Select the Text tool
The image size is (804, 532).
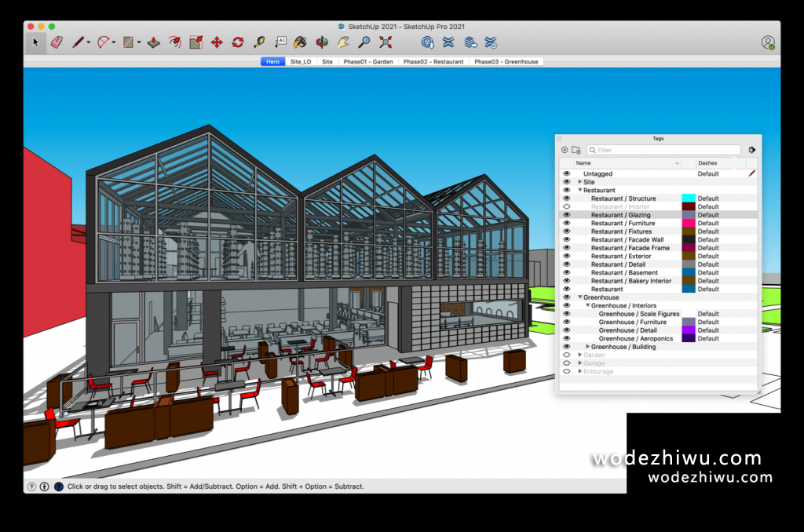[x=280, y=42]
